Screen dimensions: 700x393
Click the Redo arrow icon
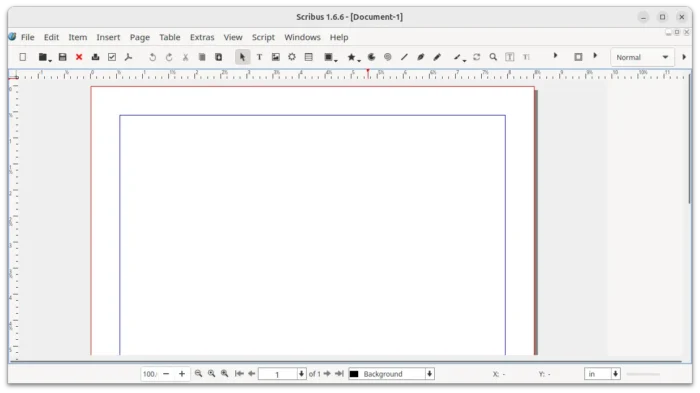pos(169,57)
